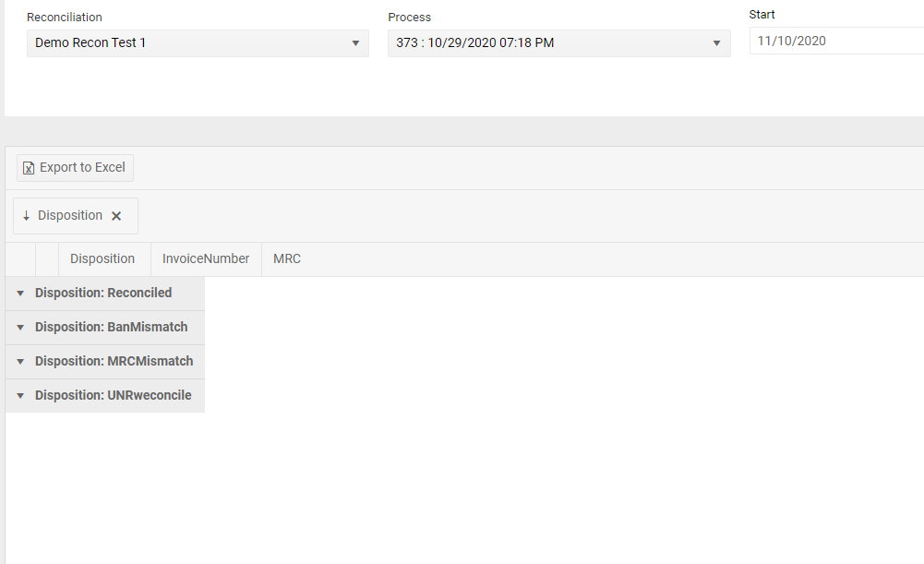Toggle the UNRweconcile group arrow

[20, 396]
